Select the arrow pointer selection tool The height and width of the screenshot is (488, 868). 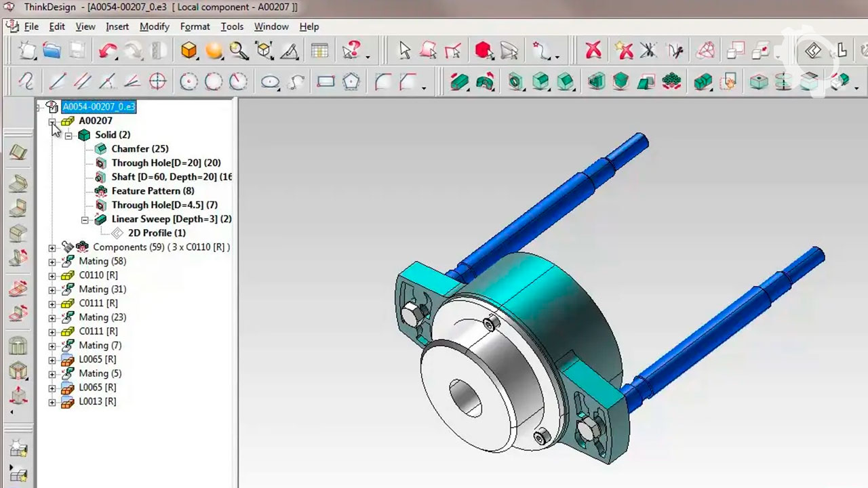(405, 51)
